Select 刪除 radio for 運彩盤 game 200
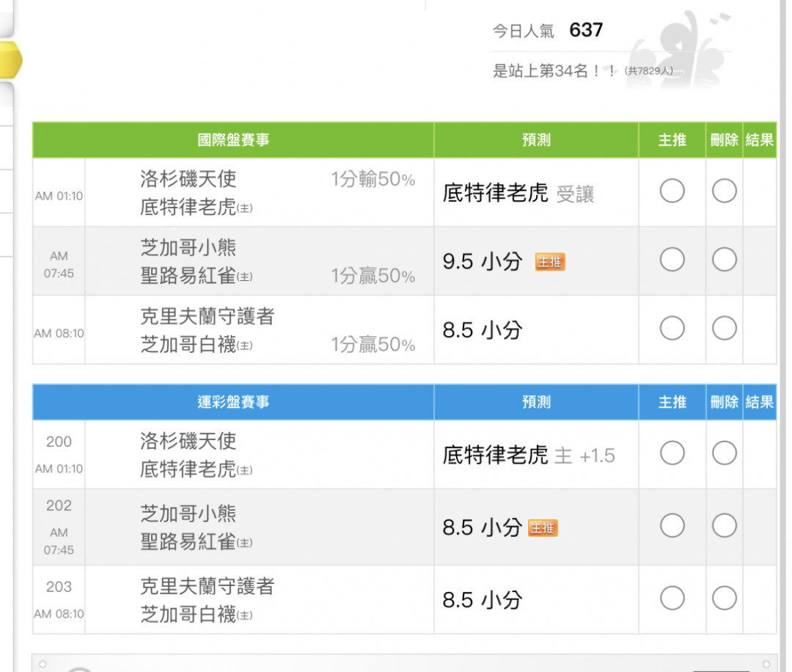This screenshot has width=792, height=672. pyautogui.click(x=724, y=453)
